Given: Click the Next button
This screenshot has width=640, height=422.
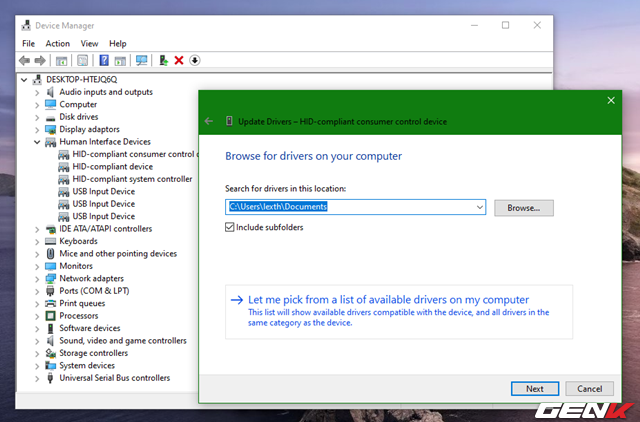Looking at the screenshot, I should click(535, 389).
